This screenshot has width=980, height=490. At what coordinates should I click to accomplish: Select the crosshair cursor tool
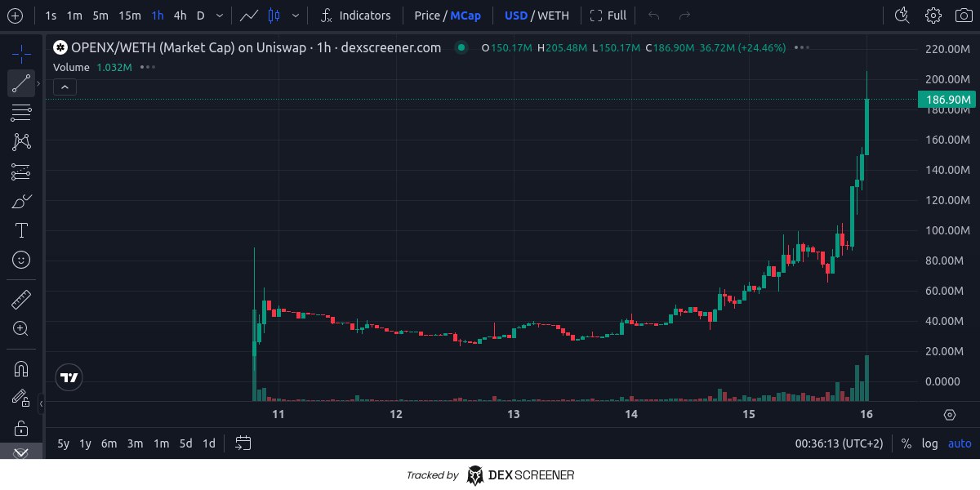pos(21,54)
